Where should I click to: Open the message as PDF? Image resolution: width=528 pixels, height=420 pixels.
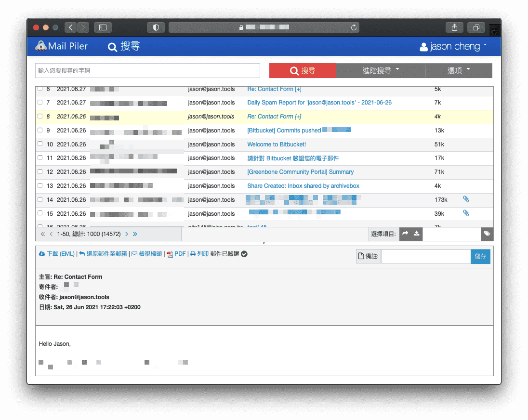[176, 254]
